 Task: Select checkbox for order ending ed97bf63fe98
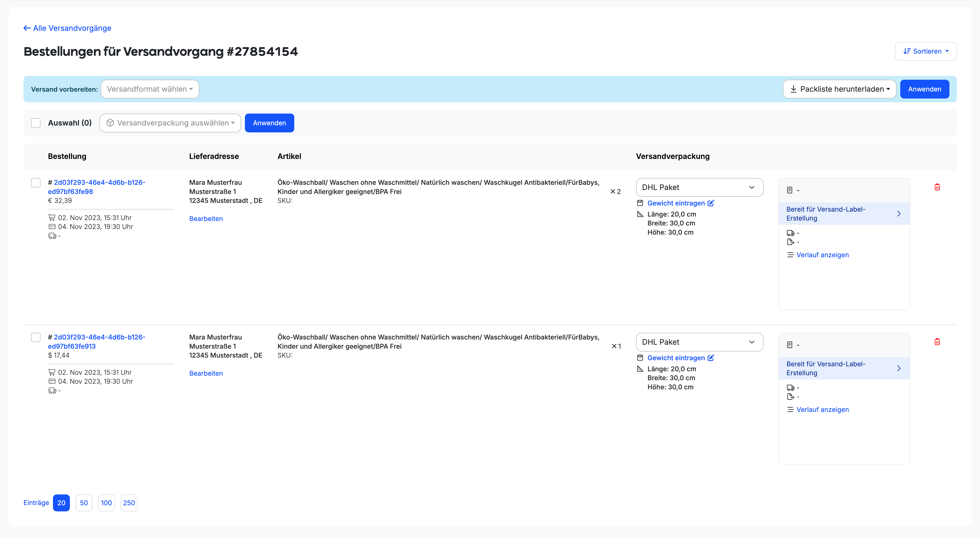coord(36,182)
